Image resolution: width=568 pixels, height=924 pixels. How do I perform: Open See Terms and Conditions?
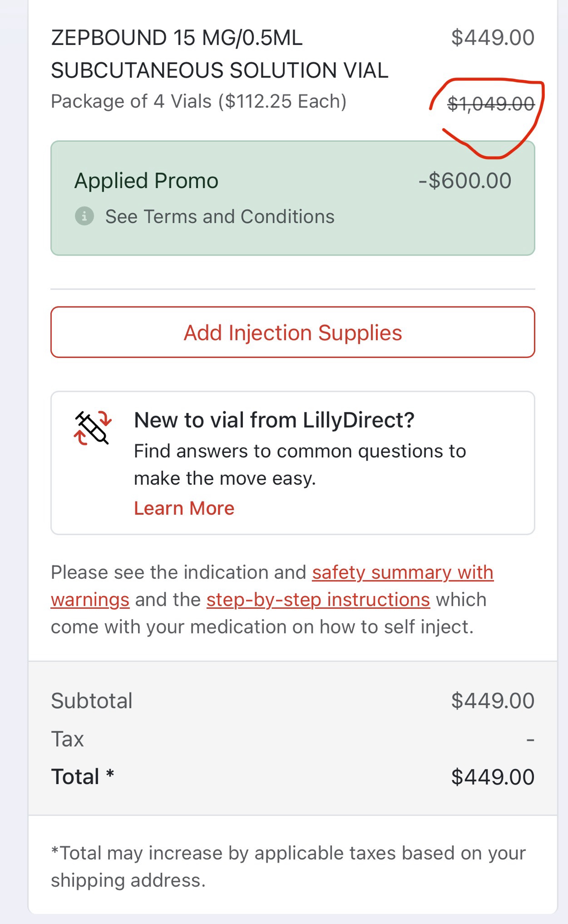click(x=219, y=217)
